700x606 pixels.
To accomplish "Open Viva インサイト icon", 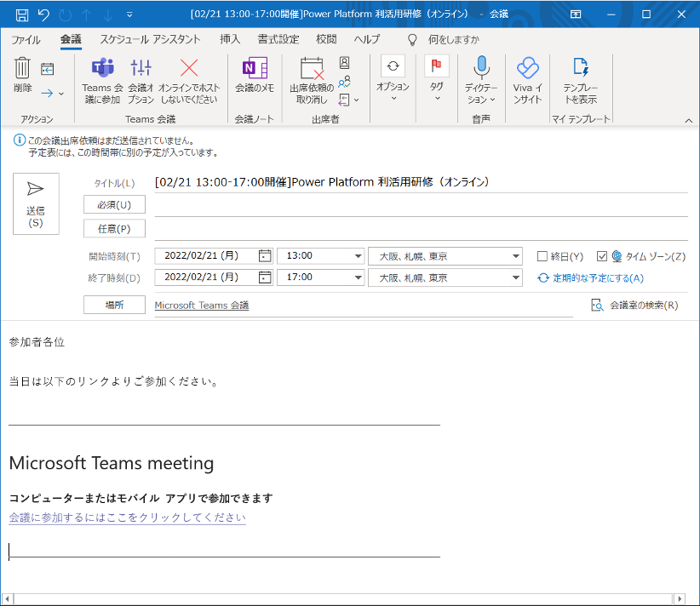I will pos(528,68).
